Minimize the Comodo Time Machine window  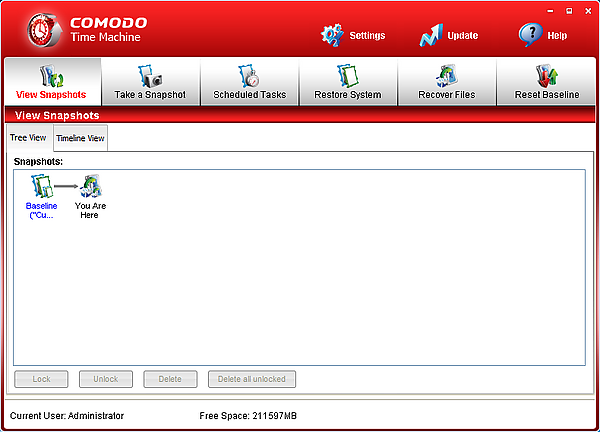[552, 10]
